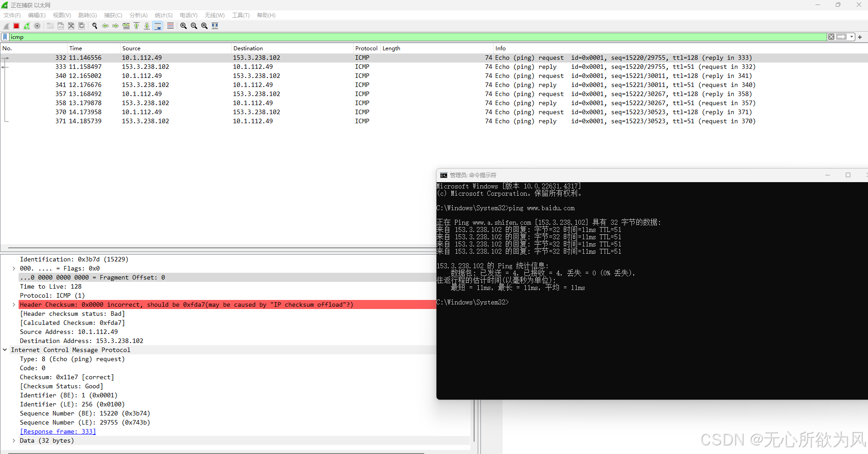The image size is (868, 454).
Task: Select packet 341 echo reply row
Action: (x=434, y=85)
